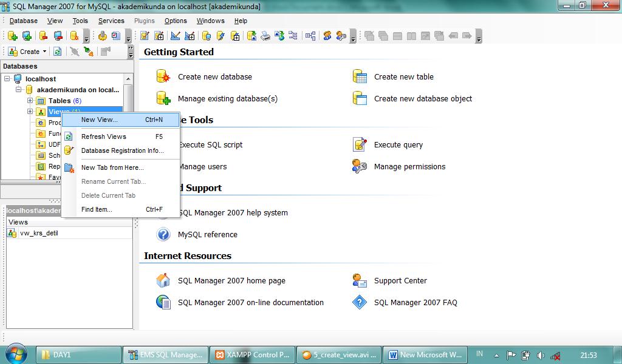Open the Visual Database Designer toolbar icon
Screen dimensions: 622x364
tap(310, 36)
